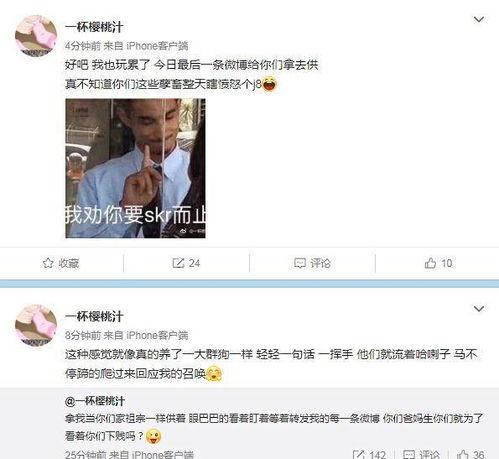Expand the first post's options chevron
499x459 pixels.
click(479, 20)
